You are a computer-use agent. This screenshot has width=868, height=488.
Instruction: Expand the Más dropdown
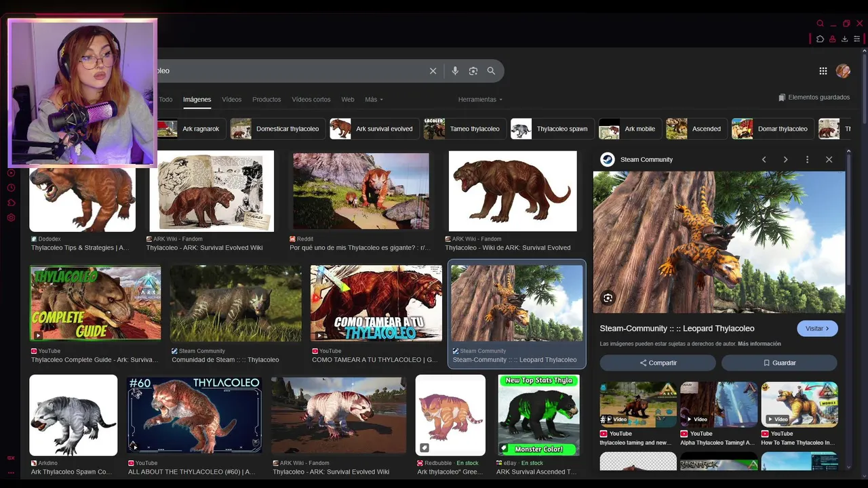click(374, 100)
